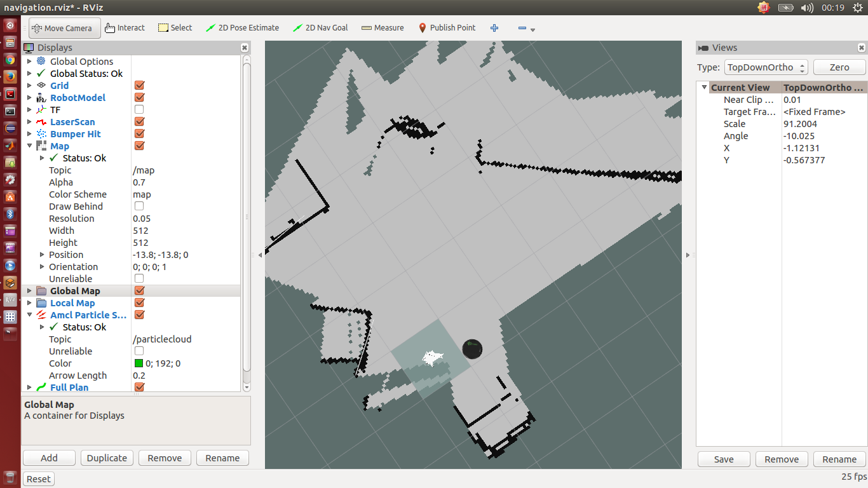The image size is (868, 488).
Task: Disable the Grid display checkbox
Action: tap(139, 85)
